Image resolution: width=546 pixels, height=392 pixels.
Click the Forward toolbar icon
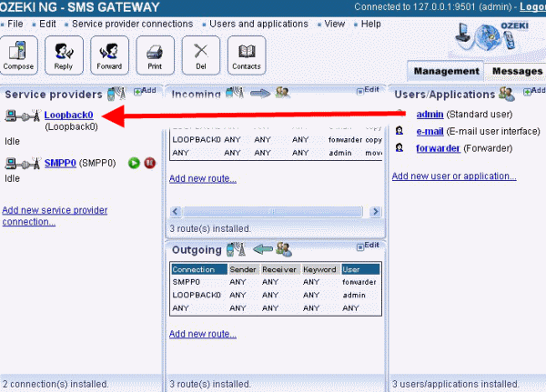109,55
